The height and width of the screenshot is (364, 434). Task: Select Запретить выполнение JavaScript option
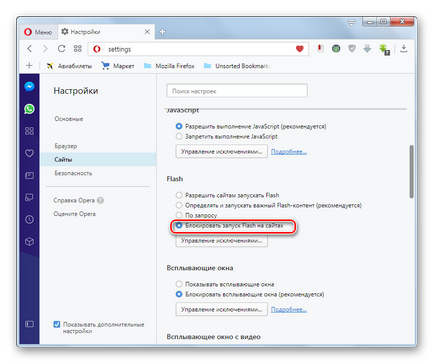pos(179,136)
